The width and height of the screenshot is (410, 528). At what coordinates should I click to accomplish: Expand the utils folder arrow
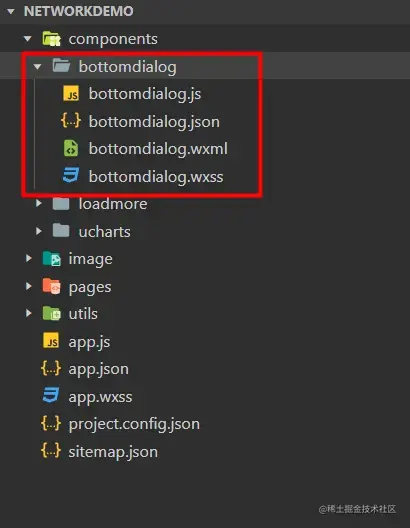pyautogui.click(x=29, y=313)
